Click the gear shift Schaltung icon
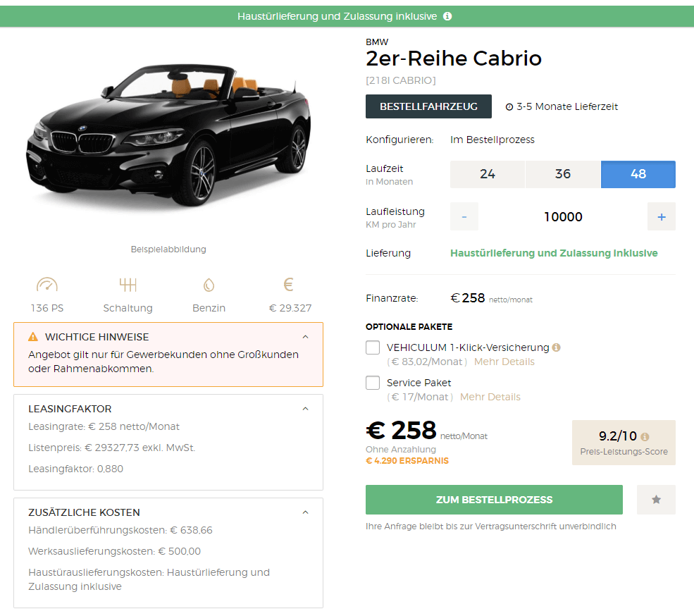This screenshot has width=694, height=616. click(x=128, y=285)
